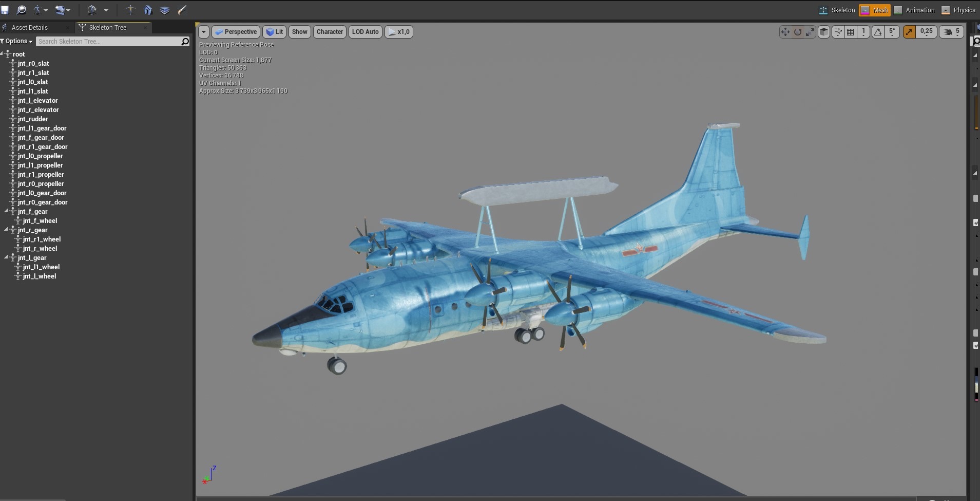Click the Physics mode thumbnail icon
Screen dimensions: 980x501
[946, 10]
